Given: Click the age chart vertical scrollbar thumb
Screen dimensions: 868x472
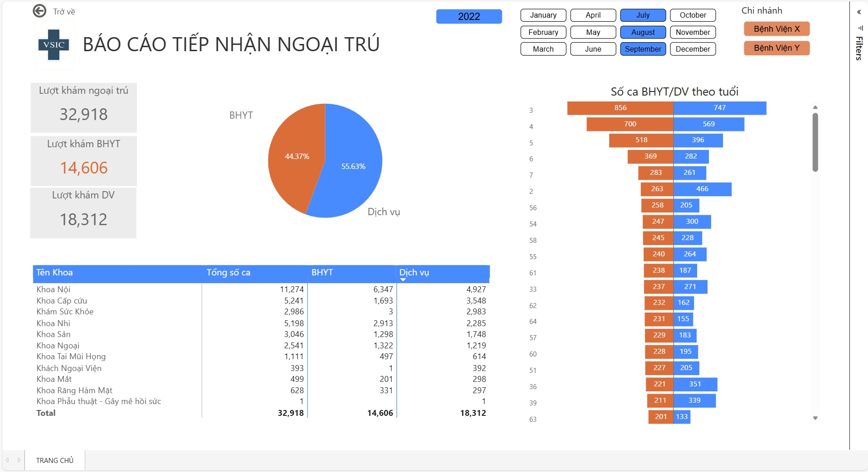Looking at the screenshot, I should (815, 142).
